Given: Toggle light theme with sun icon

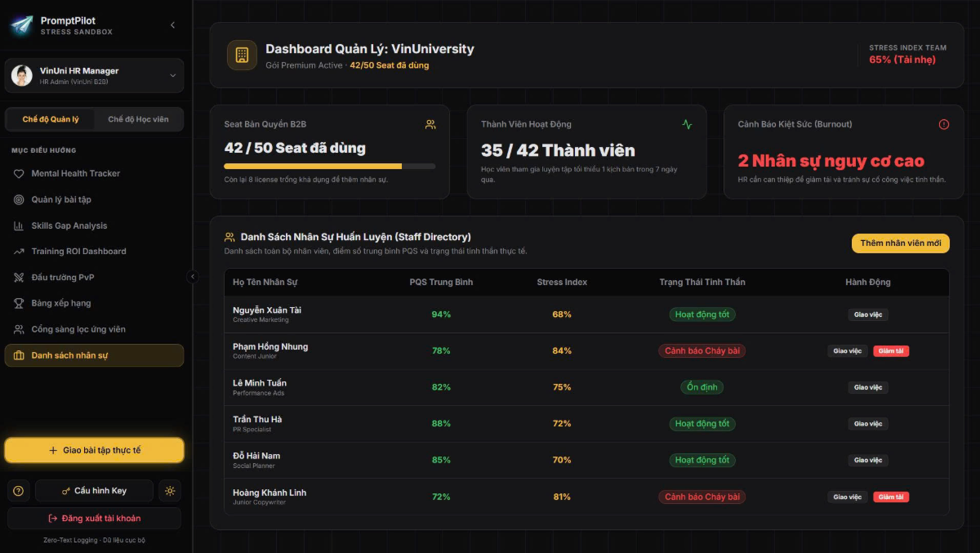Looking at the screenshot, I should 170,491.
